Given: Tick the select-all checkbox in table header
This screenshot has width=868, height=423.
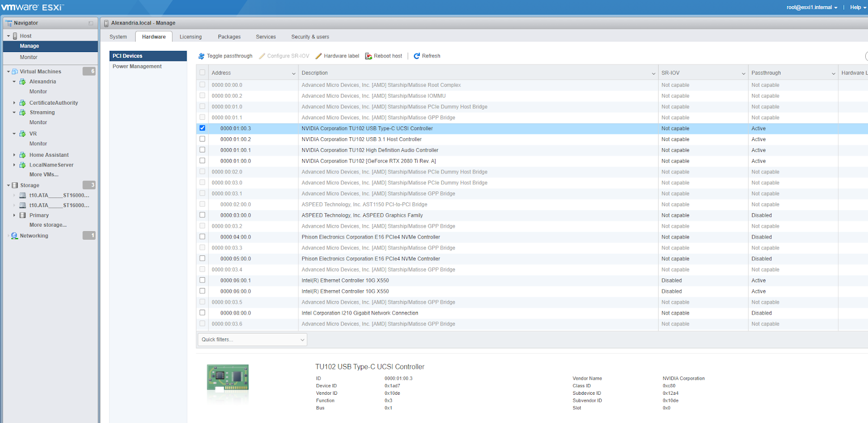Looking at the screenshot, I should tap(202, 72).
